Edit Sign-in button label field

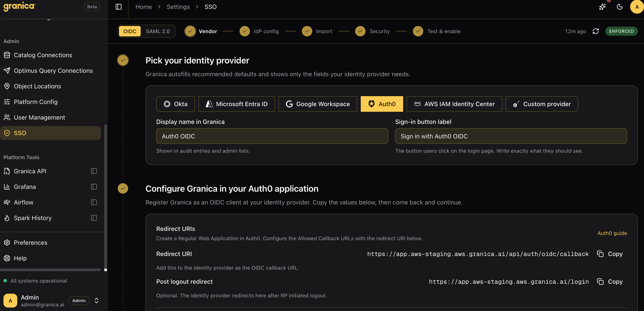pyautogui.click(x=511, y=136)
